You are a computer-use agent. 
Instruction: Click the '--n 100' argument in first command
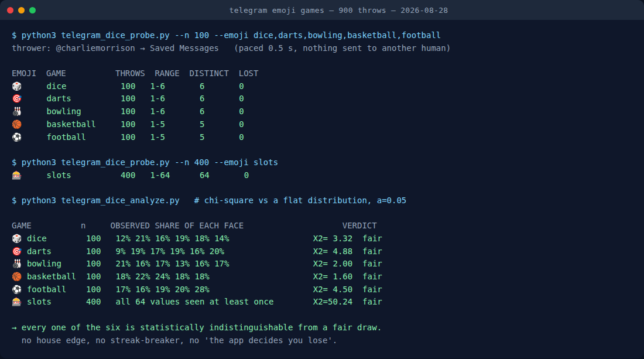click(192, 35)
